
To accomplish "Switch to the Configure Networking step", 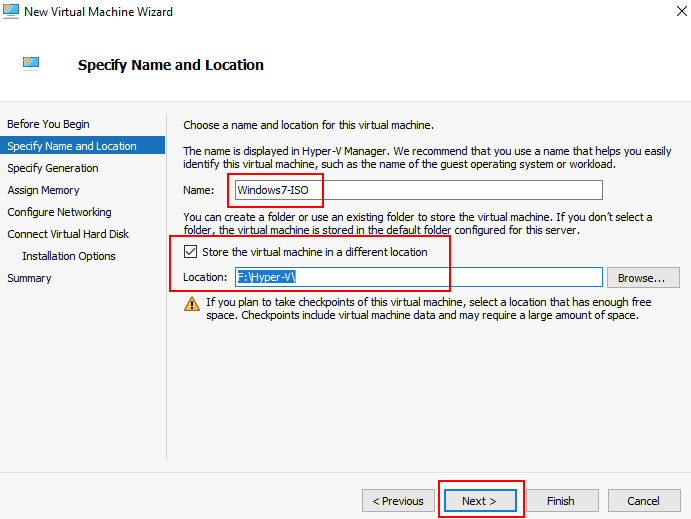I will click(59, 212).
